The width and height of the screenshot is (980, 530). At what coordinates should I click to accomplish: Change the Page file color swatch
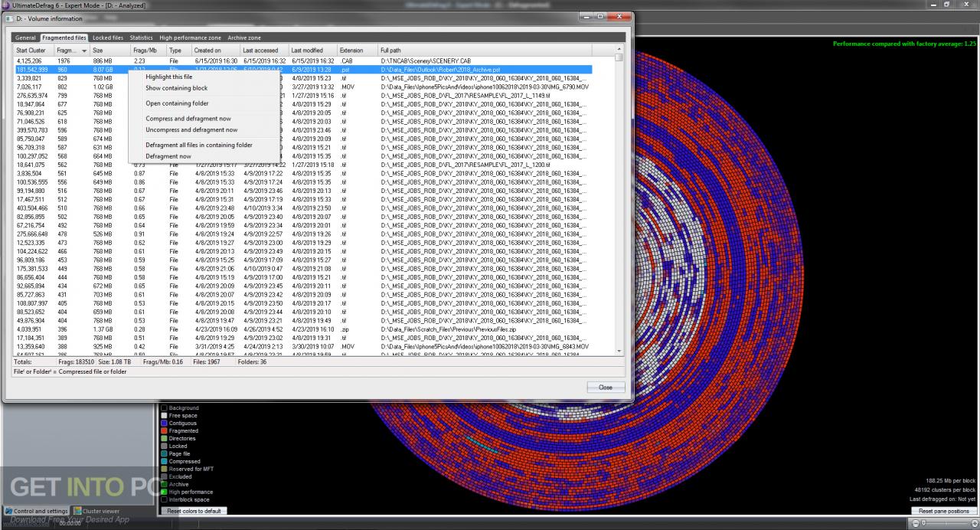[164, 454]
